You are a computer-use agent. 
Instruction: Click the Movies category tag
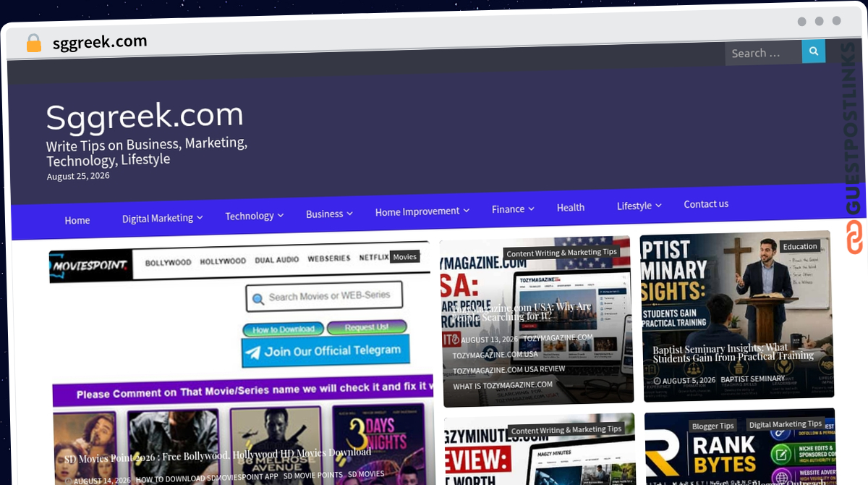click(405, 256)
